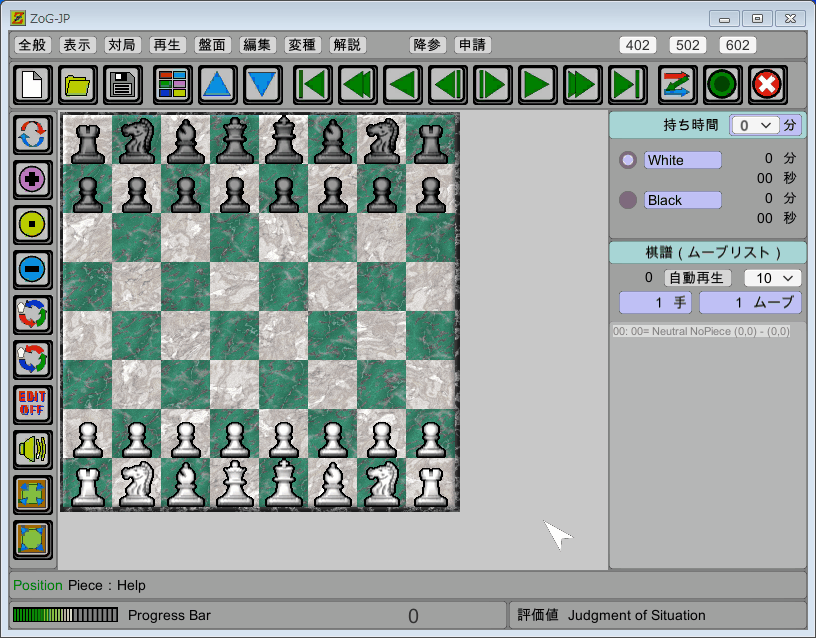
Task: Click the 降参 resign button
Action: click(428, 45)
